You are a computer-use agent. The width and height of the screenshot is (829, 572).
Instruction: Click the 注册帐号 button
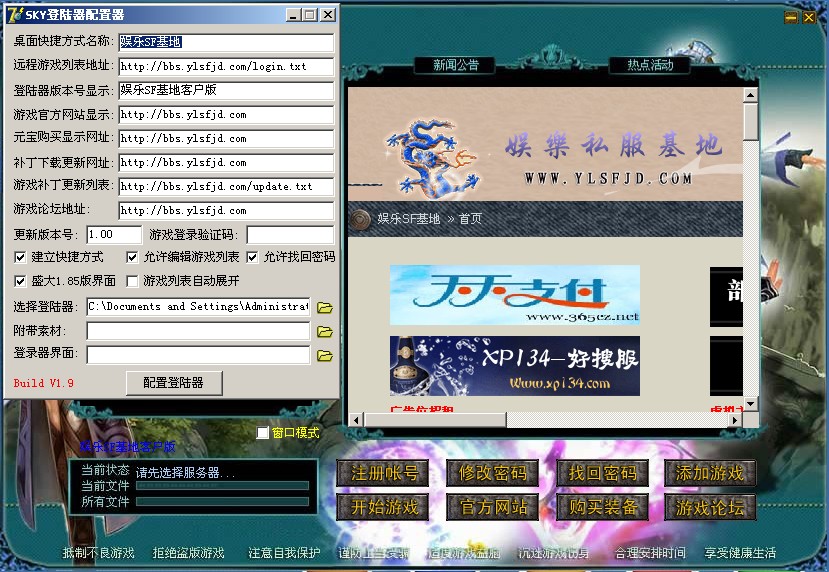[384, 473]
